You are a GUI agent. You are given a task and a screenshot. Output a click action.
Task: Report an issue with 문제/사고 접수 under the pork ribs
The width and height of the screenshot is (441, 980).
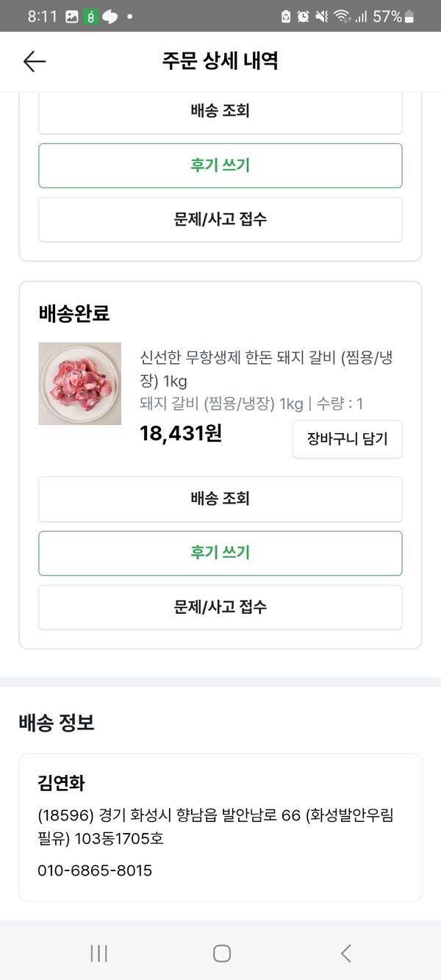click(220, 607)
